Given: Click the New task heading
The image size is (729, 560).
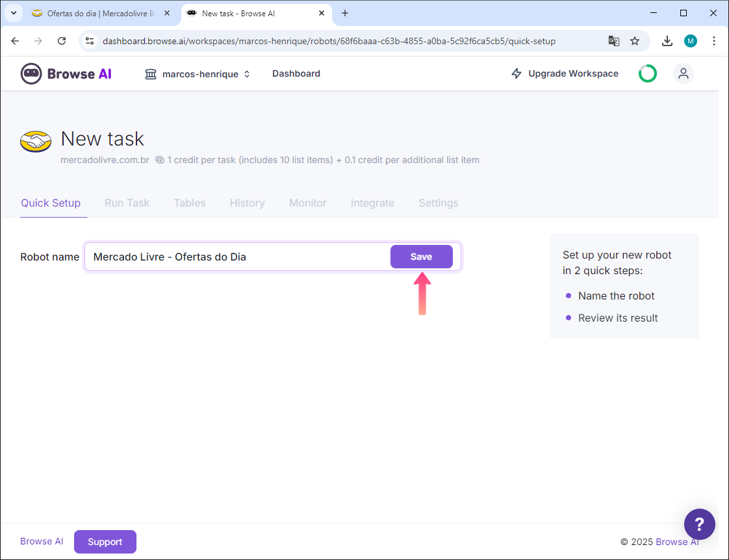Looking at the screenshot, I should pyautogui.click(x=102, y=138).
